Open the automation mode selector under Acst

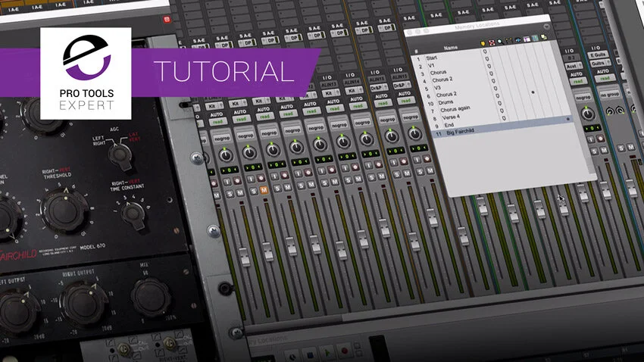click(578, 81)
